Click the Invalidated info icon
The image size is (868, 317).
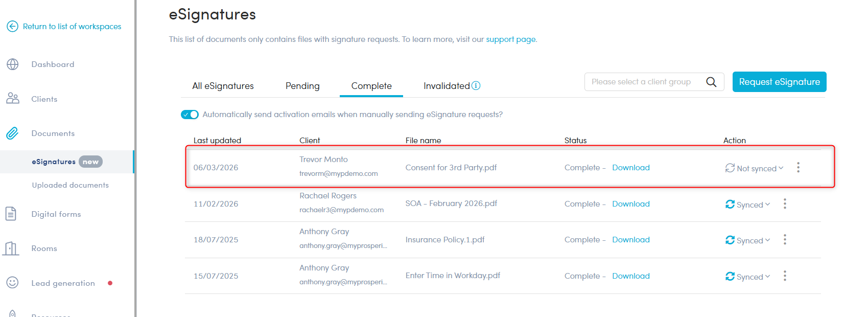click(476, 85)
